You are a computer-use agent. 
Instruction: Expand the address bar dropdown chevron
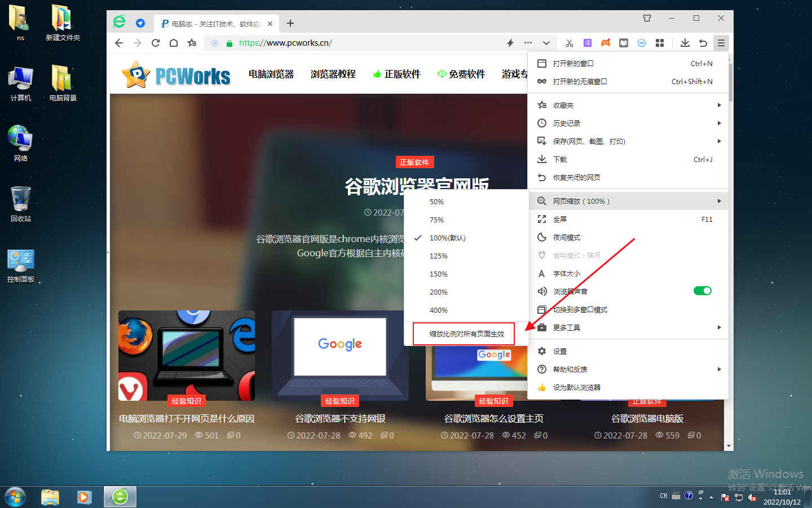tap(546, 43)
